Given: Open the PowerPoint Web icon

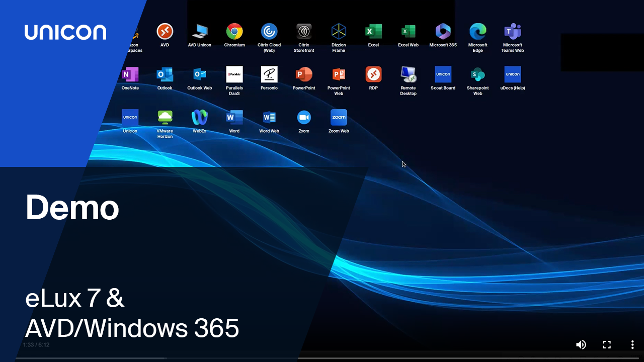Looking at the screenshot, I should [x=339, y=74].
